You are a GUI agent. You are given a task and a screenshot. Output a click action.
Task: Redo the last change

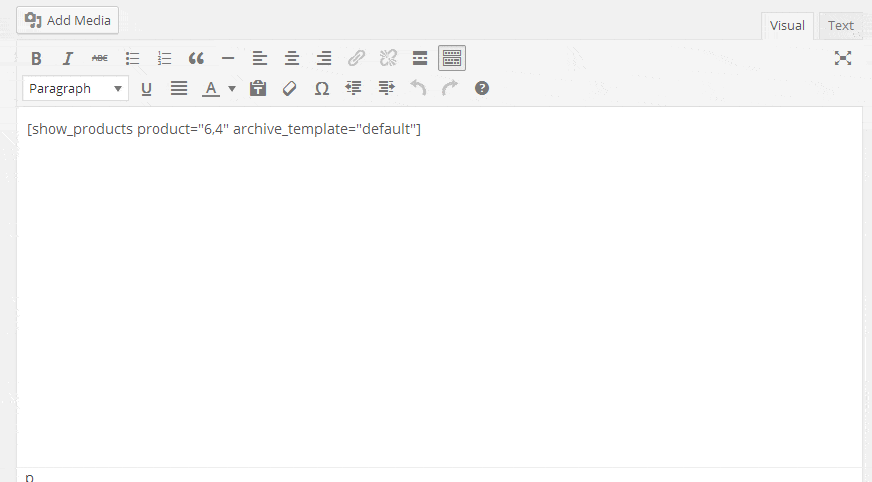coord(450,88)
